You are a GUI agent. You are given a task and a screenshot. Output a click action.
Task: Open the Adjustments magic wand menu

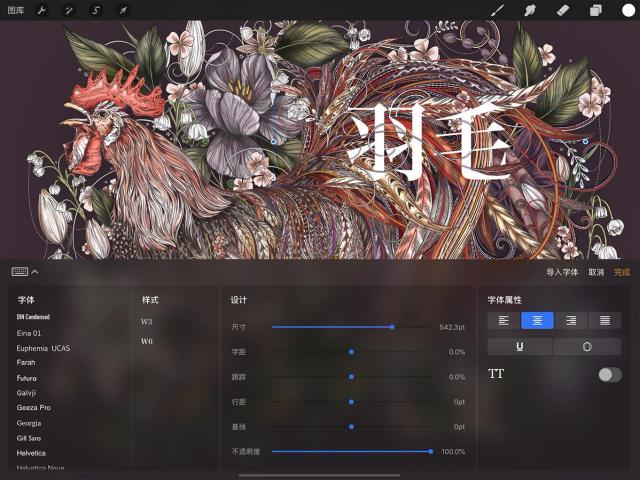[69, 10]
